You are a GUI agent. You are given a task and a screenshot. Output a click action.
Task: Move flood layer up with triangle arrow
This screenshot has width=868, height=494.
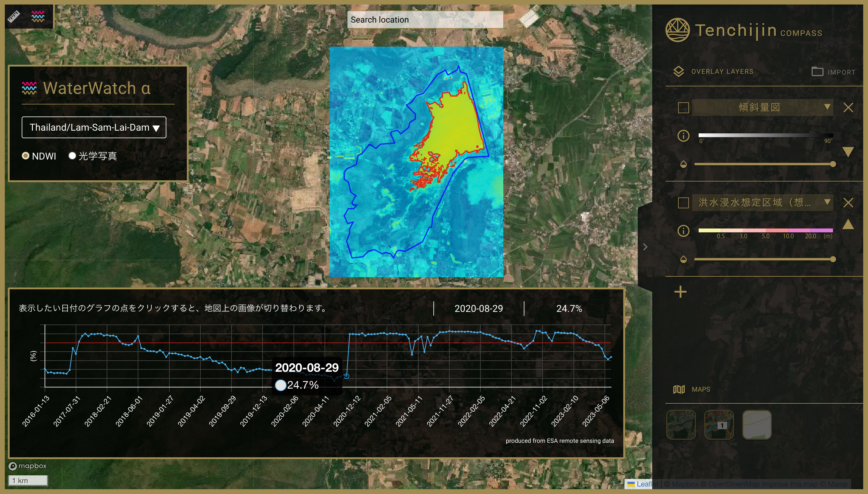pos(848,224)
